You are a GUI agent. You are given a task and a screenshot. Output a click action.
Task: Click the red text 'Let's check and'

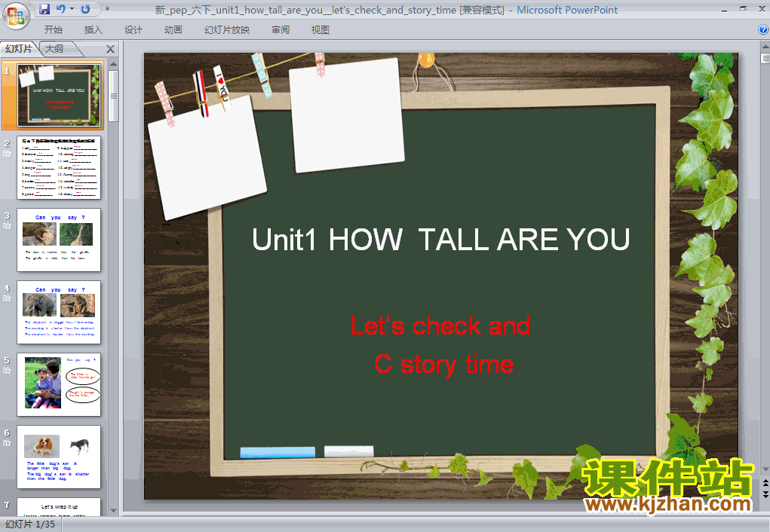click(x=440, y=326)
